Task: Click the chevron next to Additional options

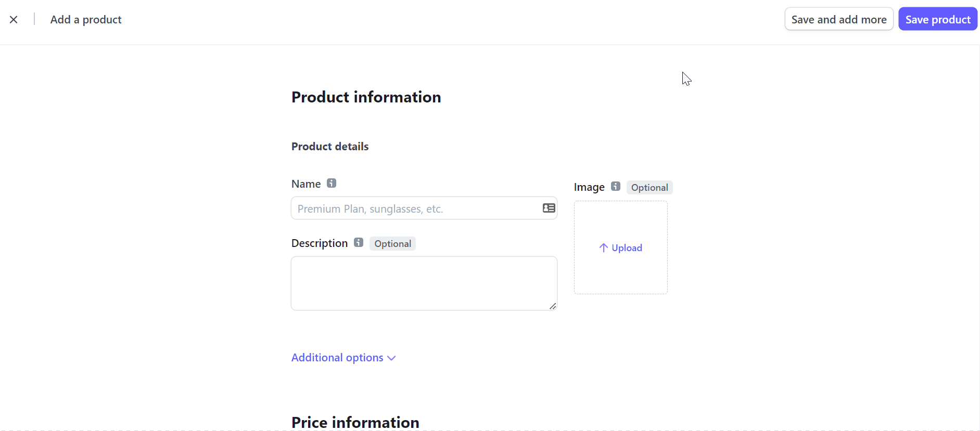Action: click(391, 358)
